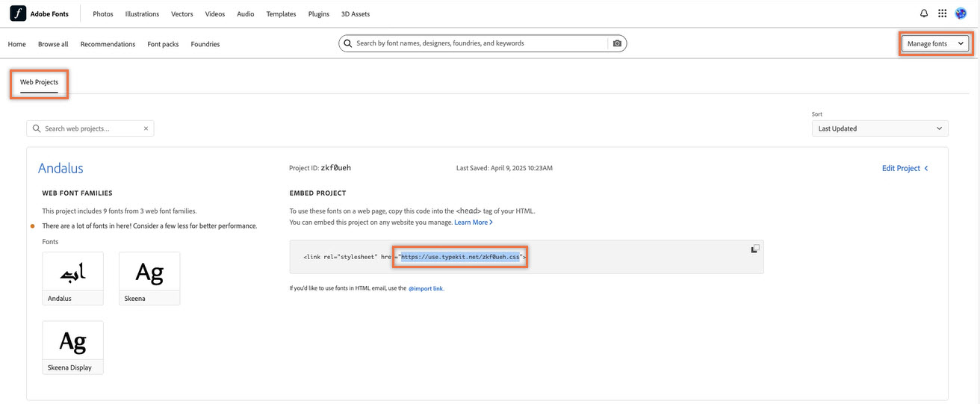The height and width of the screenshot is (404, 980).
Task: Open Recommendations
Action: pyautogui.click(x=108, y=44)
